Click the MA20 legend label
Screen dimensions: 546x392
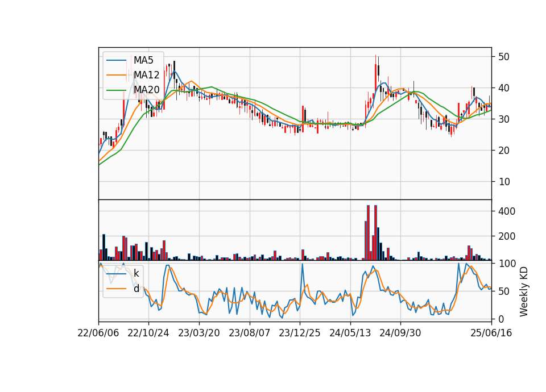pyautogui.click(x=146, y=90)
